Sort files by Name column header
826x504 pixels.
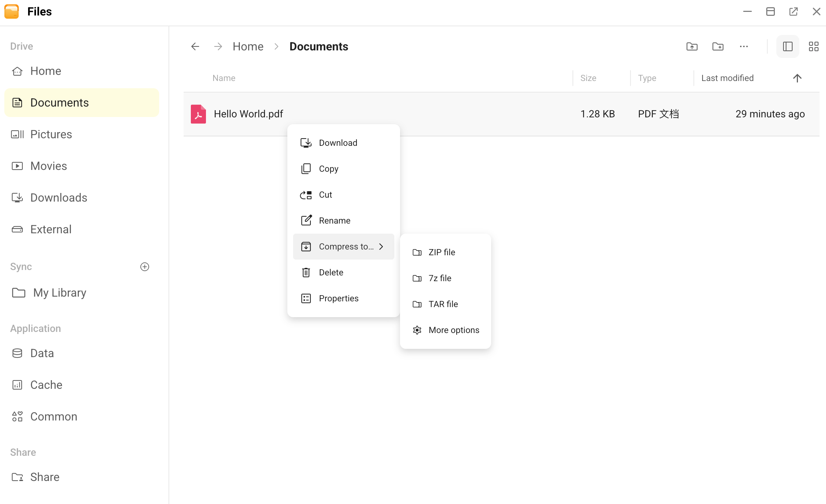click(x=224, y=78)
